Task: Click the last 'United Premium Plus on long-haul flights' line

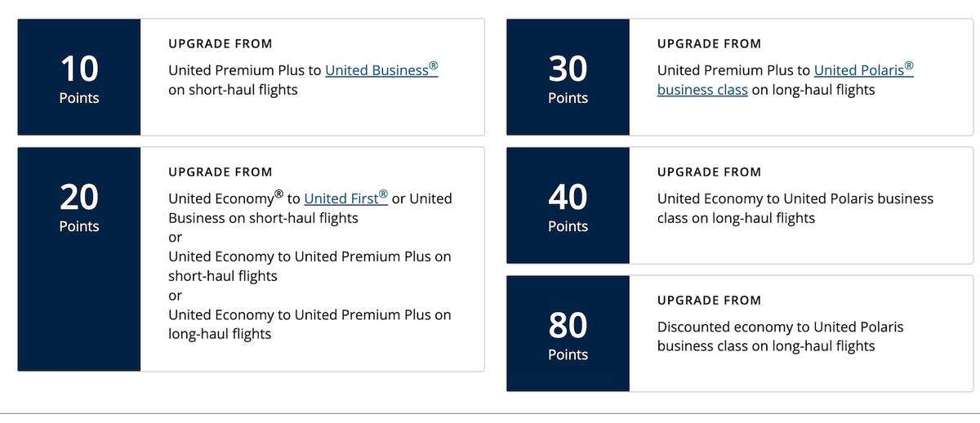Action: 310,324
